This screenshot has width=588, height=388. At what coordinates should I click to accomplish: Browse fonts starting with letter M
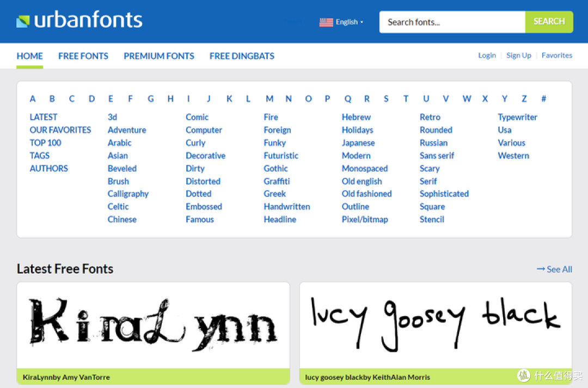(x=269, y=99)
